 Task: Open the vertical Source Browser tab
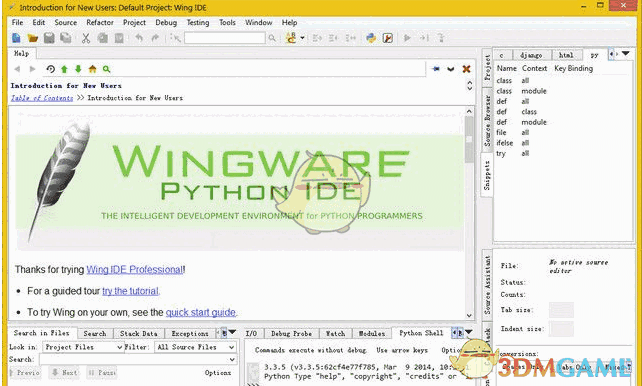pos(487,121)
